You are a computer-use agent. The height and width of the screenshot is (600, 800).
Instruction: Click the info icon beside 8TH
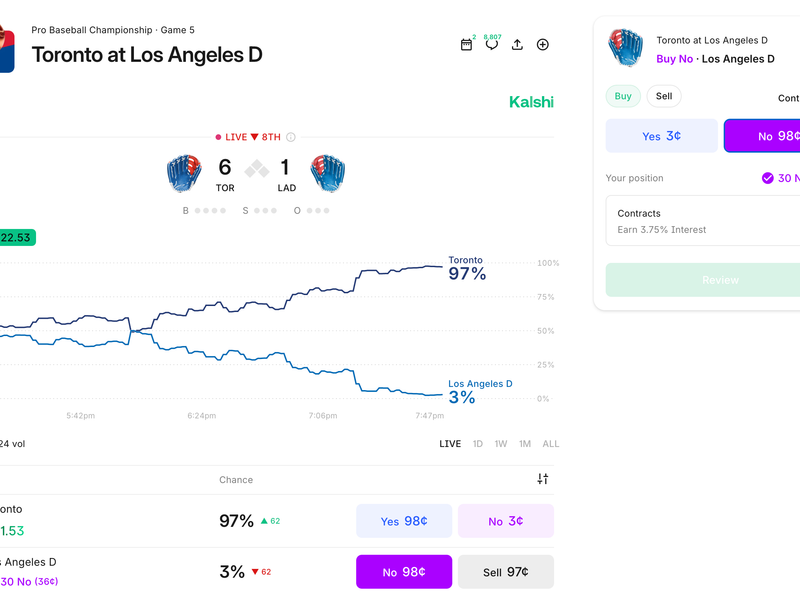(x=291, y=137)
